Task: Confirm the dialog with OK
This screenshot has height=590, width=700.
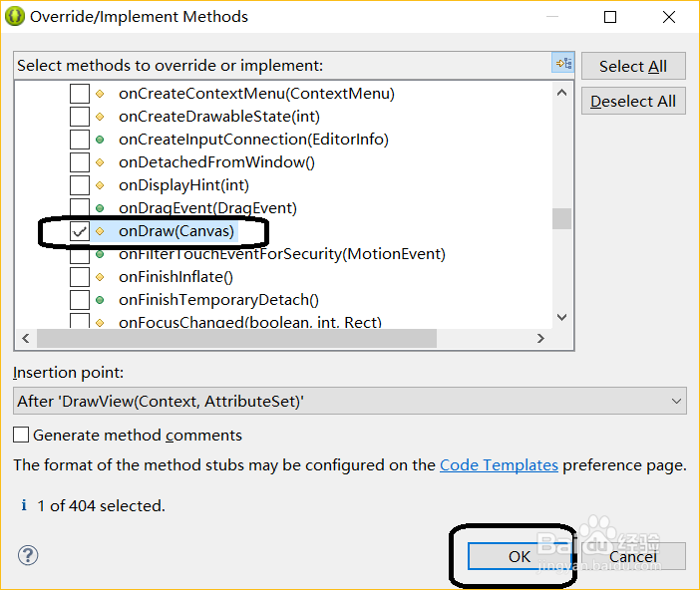Action: point(520,556)
